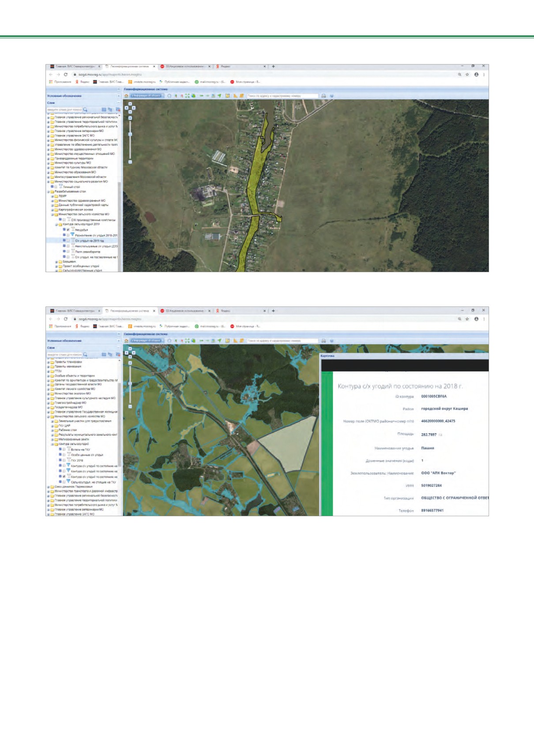Viewport: 534px width, 756px height.
Task: Check the Сельхозугодья, не стоящие на ГКУ checkbox
Action: click(64, 482)
